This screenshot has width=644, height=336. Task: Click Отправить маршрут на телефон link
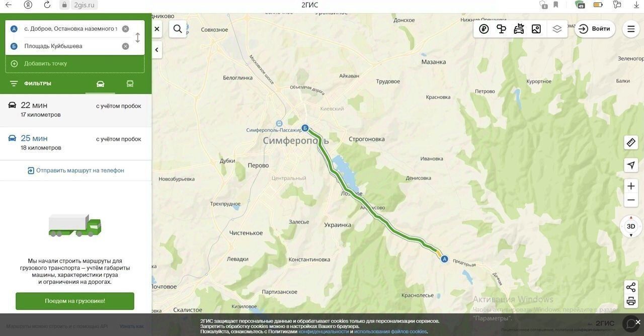point(75,171)
